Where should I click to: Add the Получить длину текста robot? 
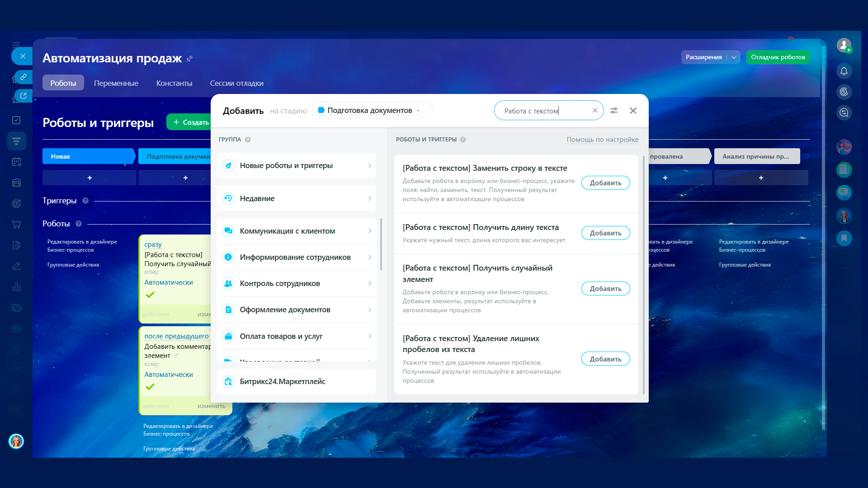click(605, 233)
